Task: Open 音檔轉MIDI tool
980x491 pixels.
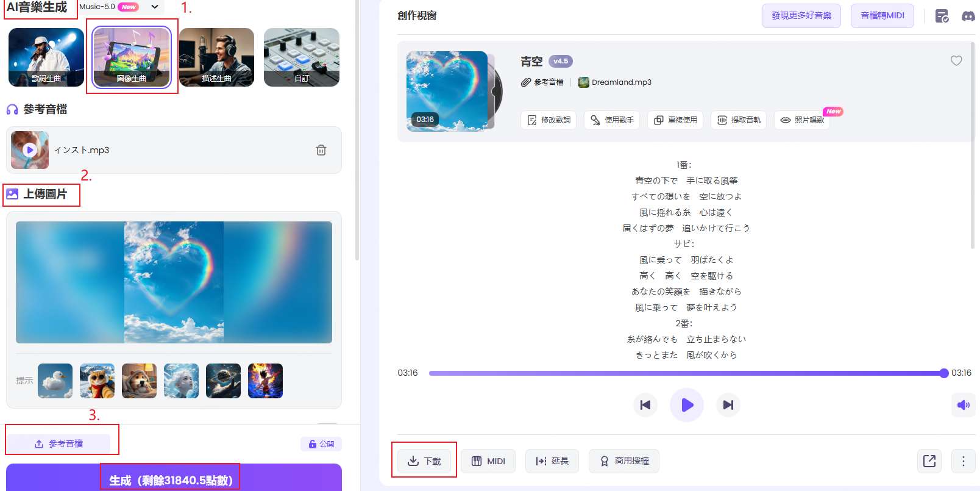Action: 882,15
